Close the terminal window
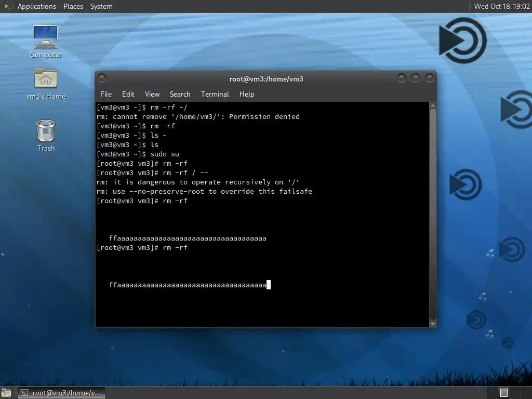 click(430, 78)
